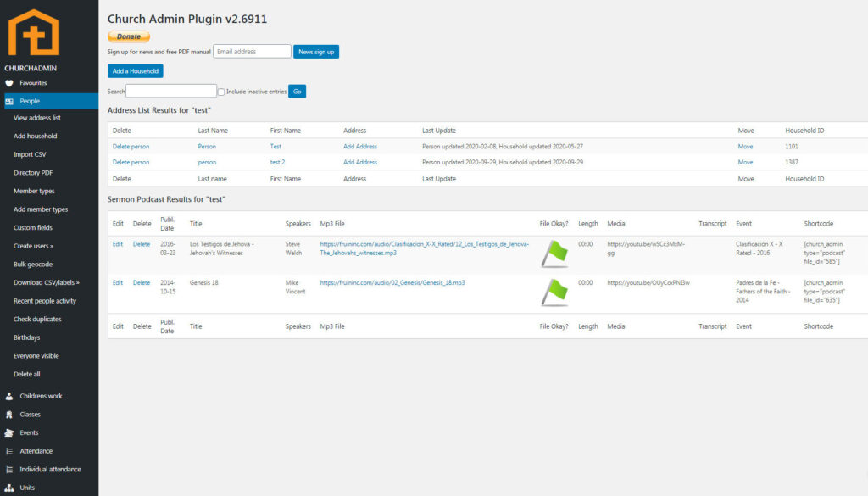The width and height of the screenshot is (868, 496).
Task: Click the Church Admin house logo
Action: click(x=34, y=32)
